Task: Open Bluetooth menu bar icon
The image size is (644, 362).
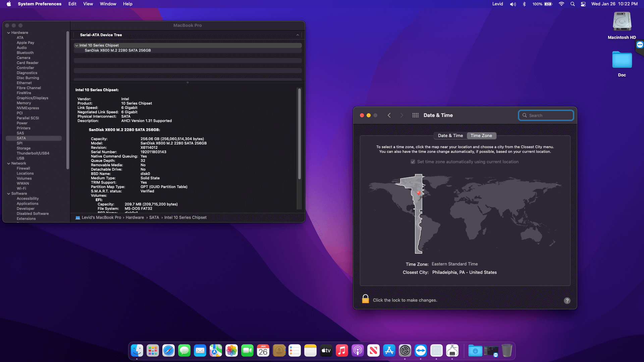Action: click(x=524, y=4)
